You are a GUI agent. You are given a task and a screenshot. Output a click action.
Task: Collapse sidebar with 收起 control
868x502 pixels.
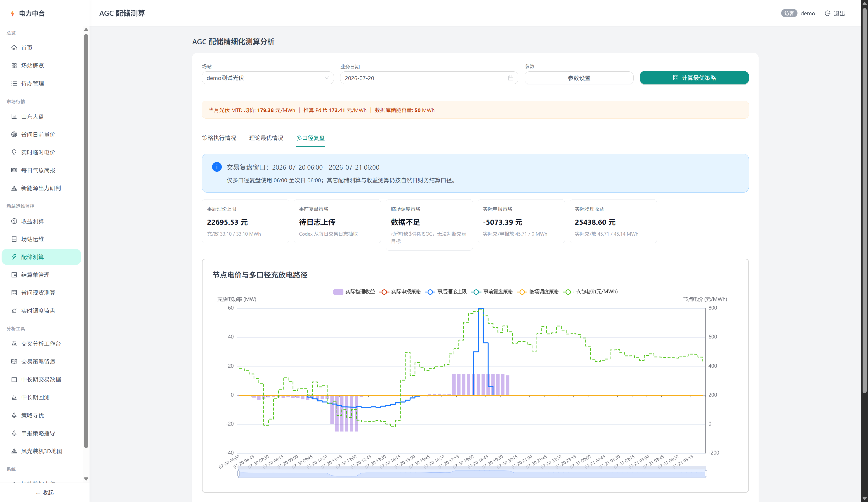point(45,493)
